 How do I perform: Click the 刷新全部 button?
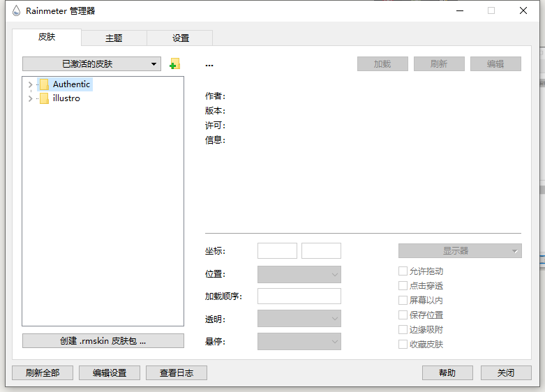pos(43,373)
